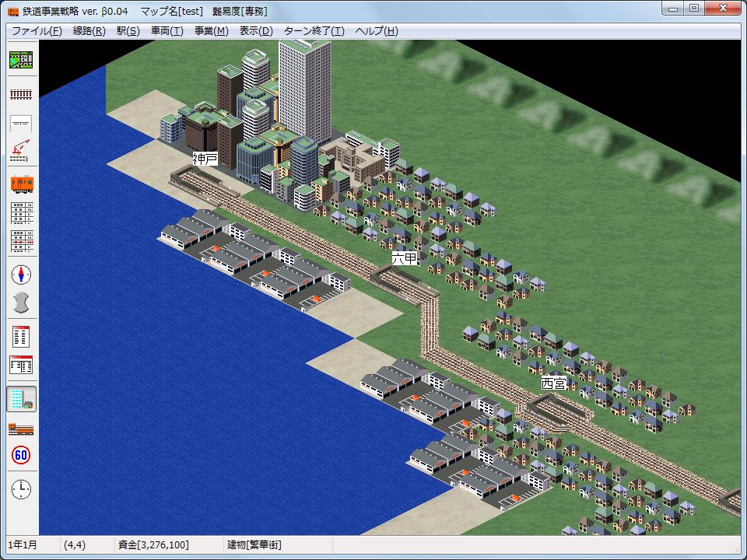Click the 西宮 station label on map
The height and width of the screenshot is (560, 747).
(x=554, y=383)
